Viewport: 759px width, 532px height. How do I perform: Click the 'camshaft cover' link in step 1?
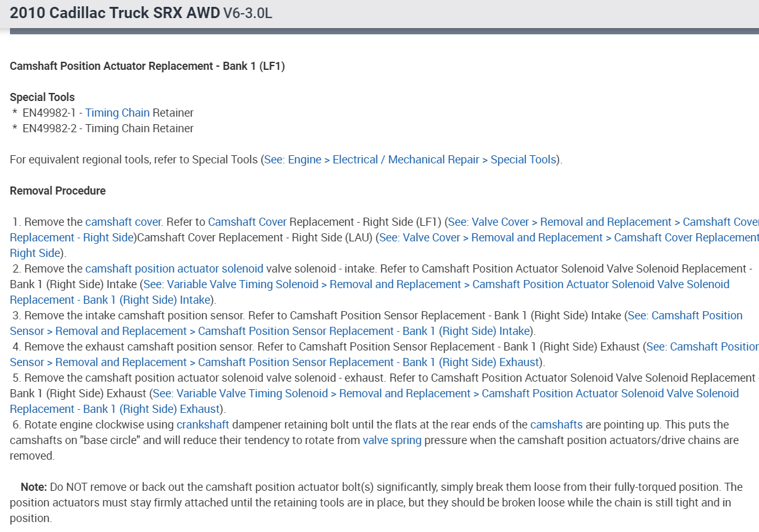124,222
